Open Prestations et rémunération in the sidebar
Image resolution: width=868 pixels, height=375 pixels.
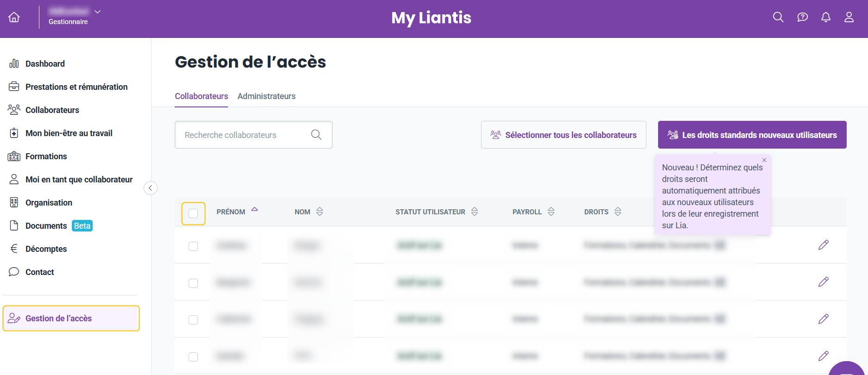point(76,87)
